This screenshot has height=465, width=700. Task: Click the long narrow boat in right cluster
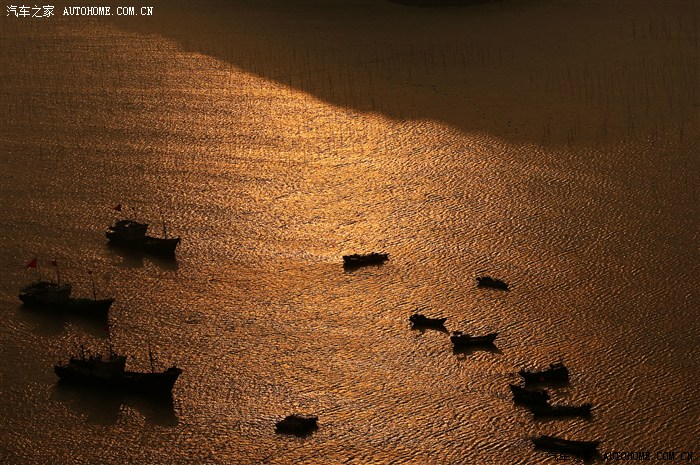click(562, 409)
